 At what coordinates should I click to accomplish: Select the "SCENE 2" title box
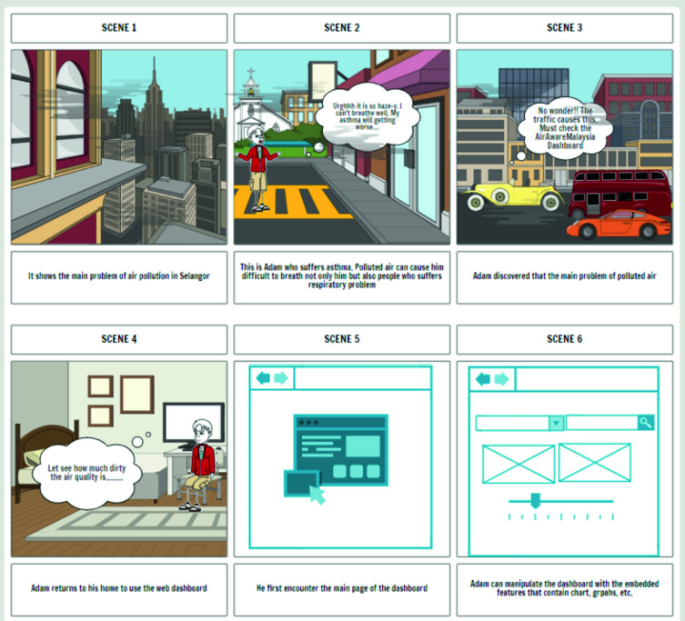tap(342, 28)
